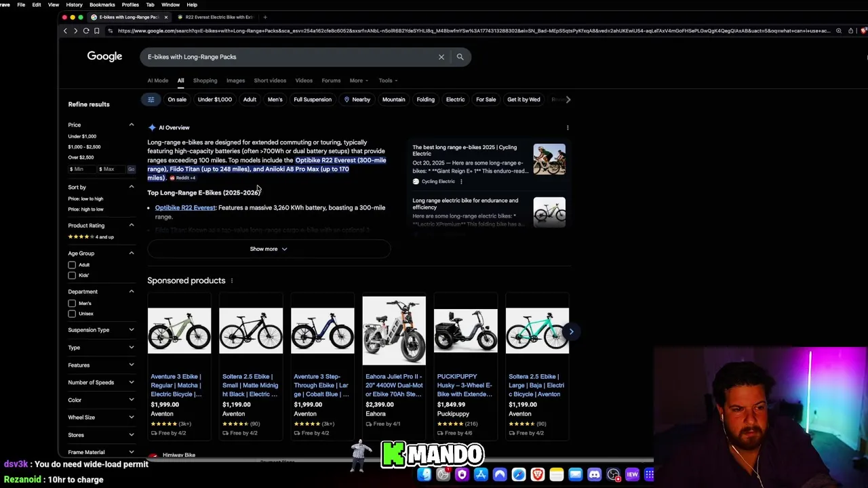Open Mail from the dock

pyautogui.click(x=576, y=474)
